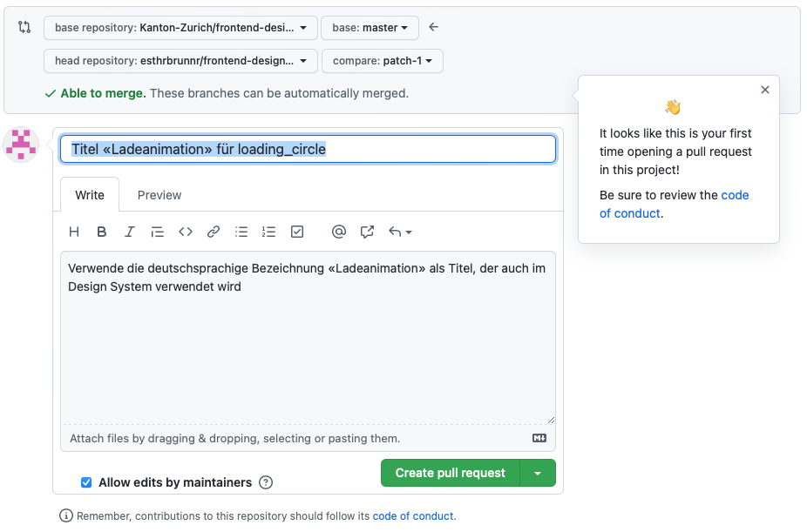Insert code formatting
807x532 pixels.
click(186, 232)
